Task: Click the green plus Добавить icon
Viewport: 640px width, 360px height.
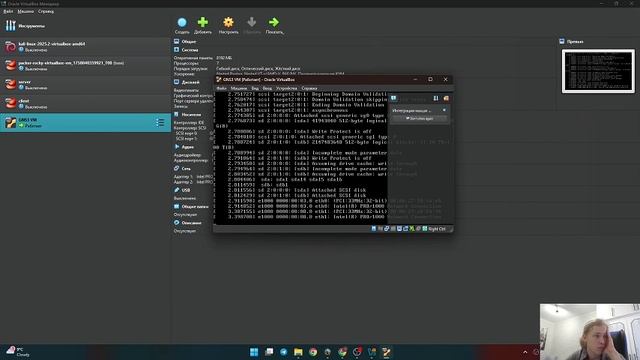Action: [x=203, y=22]
